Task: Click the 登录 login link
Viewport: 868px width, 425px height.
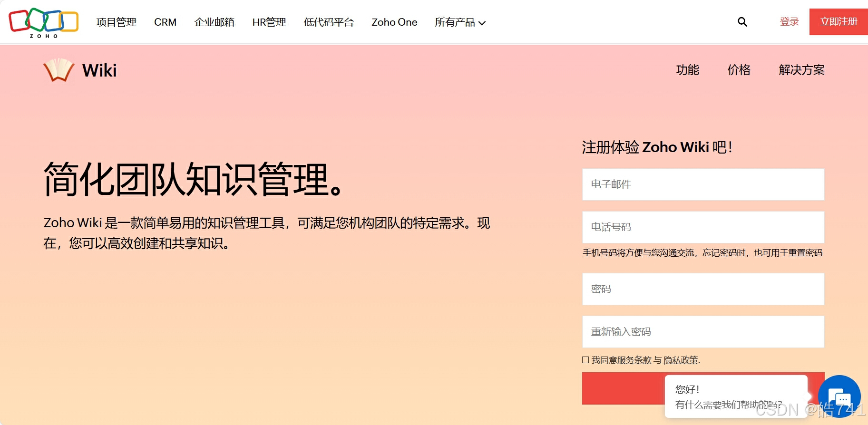Action: [790, 22]
